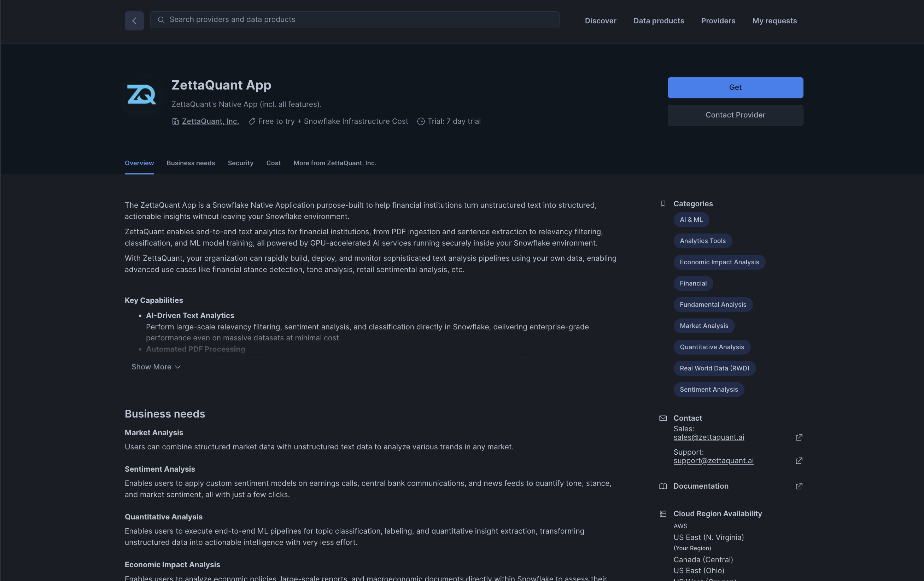The height and width of the screenshot is (581, 924).
Task: Click the book icon next to Documentation
Action: (663, 486)
